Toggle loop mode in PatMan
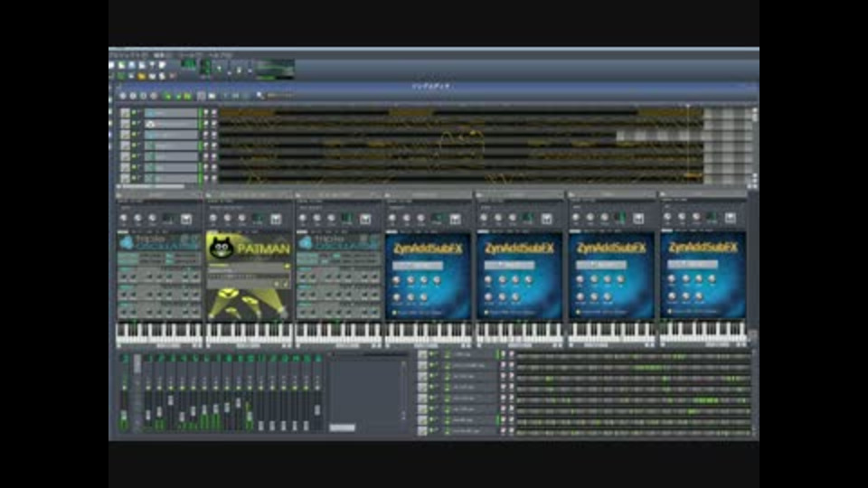The width and height of the screenshot is (868, 488). tap(277, 284)
